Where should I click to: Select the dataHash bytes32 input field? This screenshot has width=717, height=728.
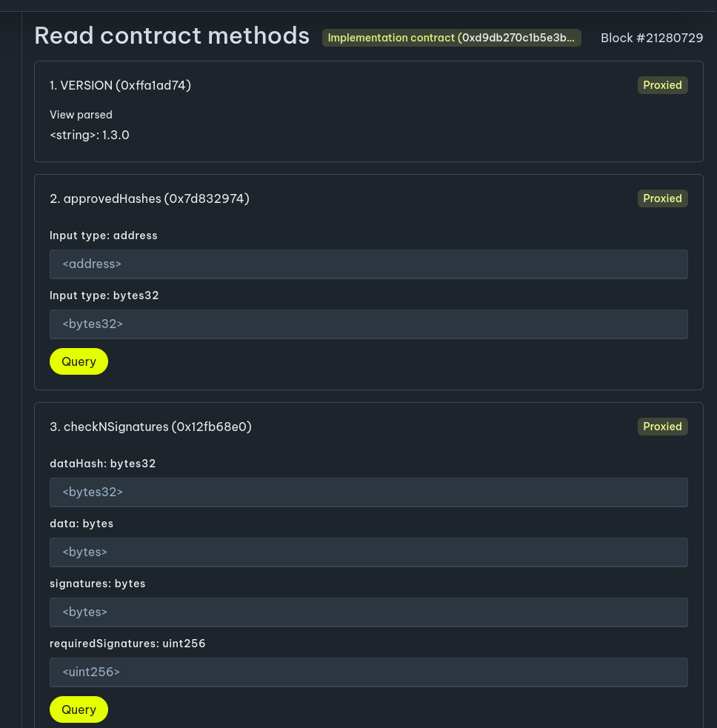pos(368,492)
